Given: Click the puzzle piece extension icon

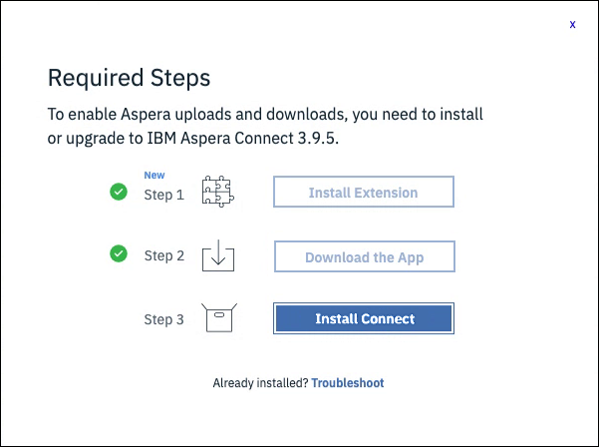Looking at the screenshot, I should [x=218, y=191].
